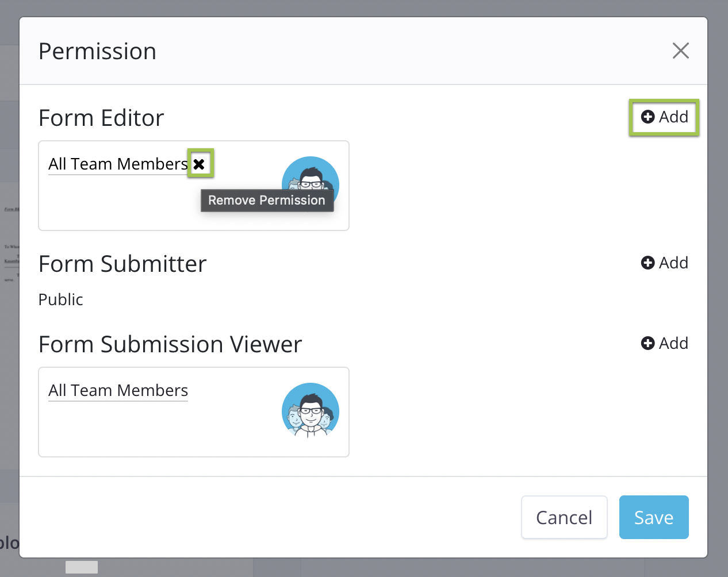The width and height of the screenshot is (728, 577).
Task: Add a Form Submitter permission
Action: (x=664, y=263)
